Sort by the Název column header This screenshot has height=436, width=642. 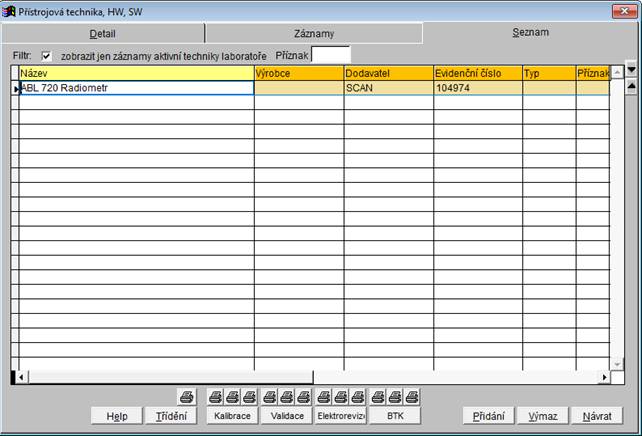pyautogui.click(x=136, y=73)
